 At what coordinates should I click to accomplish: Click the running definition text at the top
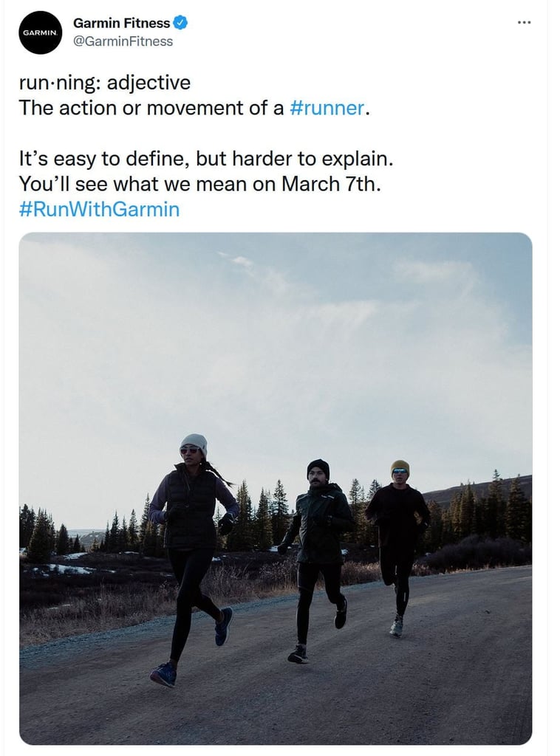[x=105, y=83]
